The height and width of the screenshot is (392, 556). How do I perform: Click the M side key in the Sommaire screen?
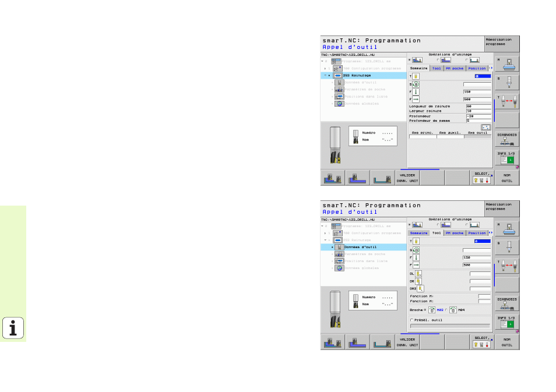[x=507, y=64]
